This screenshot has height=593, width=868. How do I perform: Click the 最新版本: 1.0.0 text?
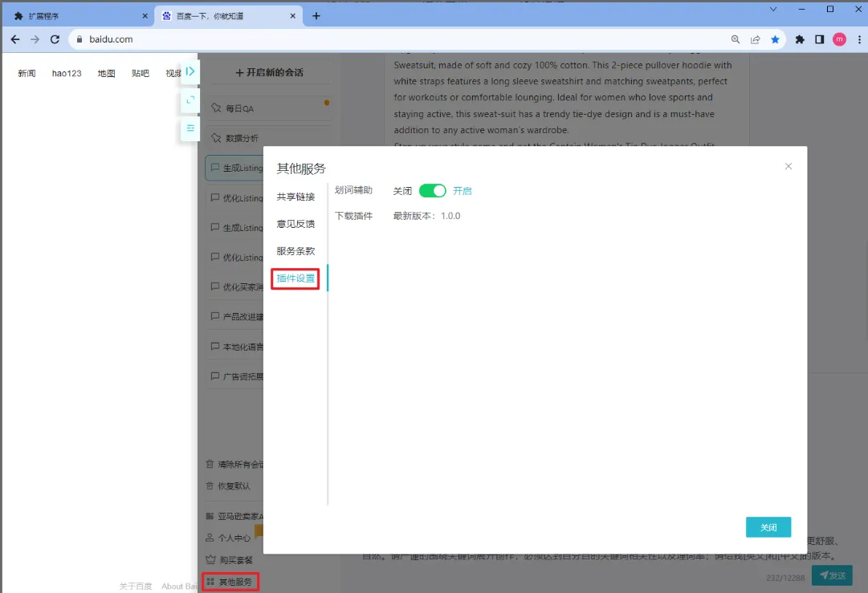(427, 216)
